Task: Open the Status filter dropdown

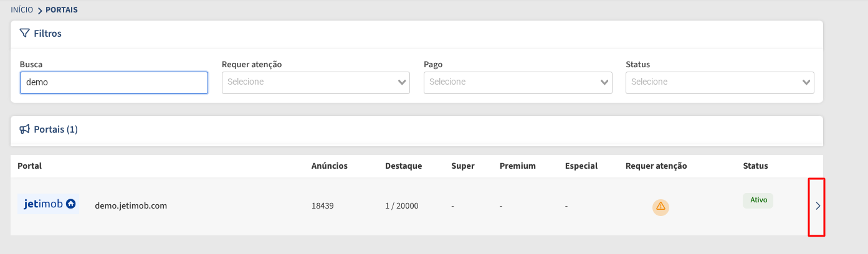Action: [720, 82]
